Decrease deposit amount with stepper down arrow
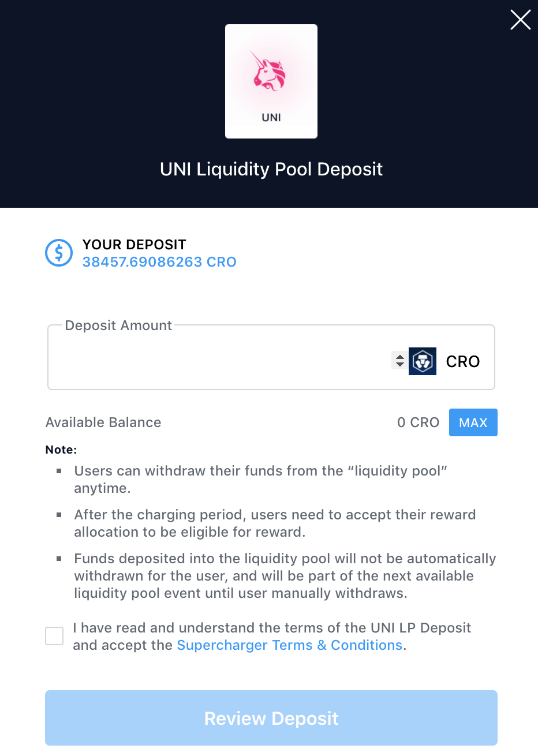The height and width of the screenshot is (756, 538). [x=399, y=365]
